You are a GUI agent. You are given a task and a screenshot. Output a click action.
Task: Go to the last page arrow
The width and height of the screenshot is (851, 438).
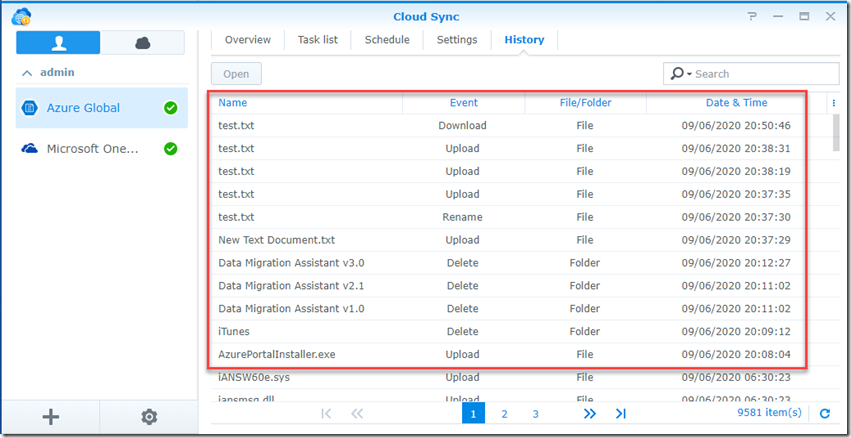(x=621, y=414)
